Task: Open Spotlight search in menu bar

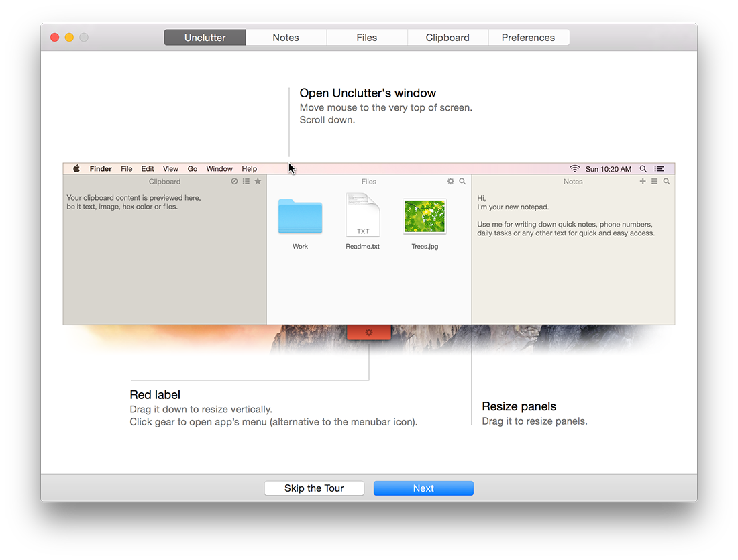Action: (643, 168)
